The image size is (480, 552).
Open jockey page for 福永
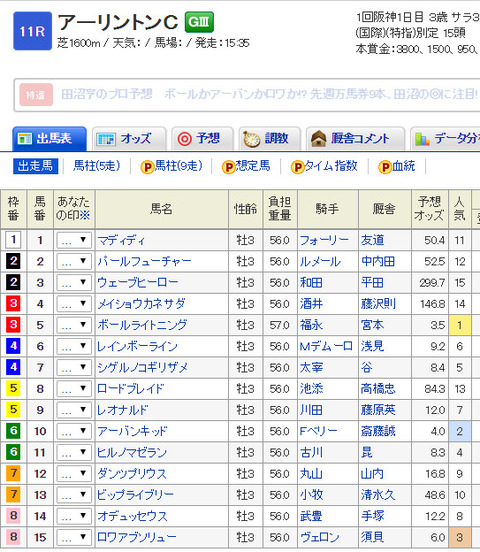(311, 325)
